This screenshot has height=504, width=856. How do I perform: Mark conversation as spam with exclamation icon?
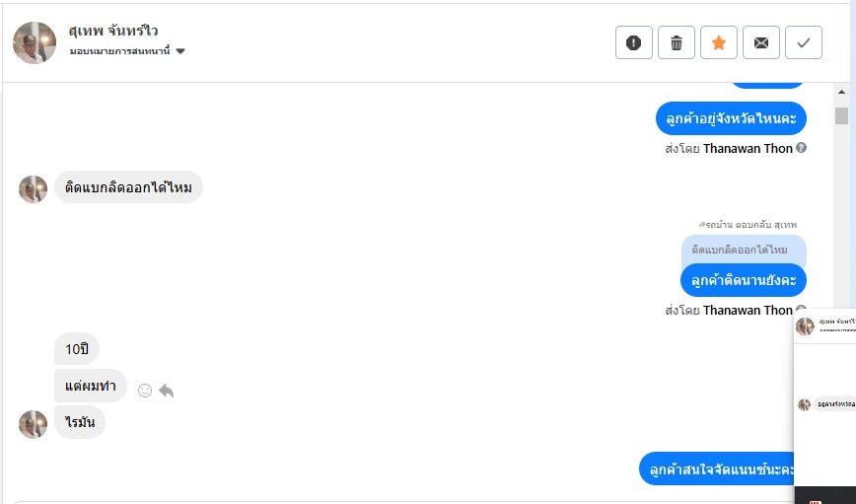tap(634, 42)
